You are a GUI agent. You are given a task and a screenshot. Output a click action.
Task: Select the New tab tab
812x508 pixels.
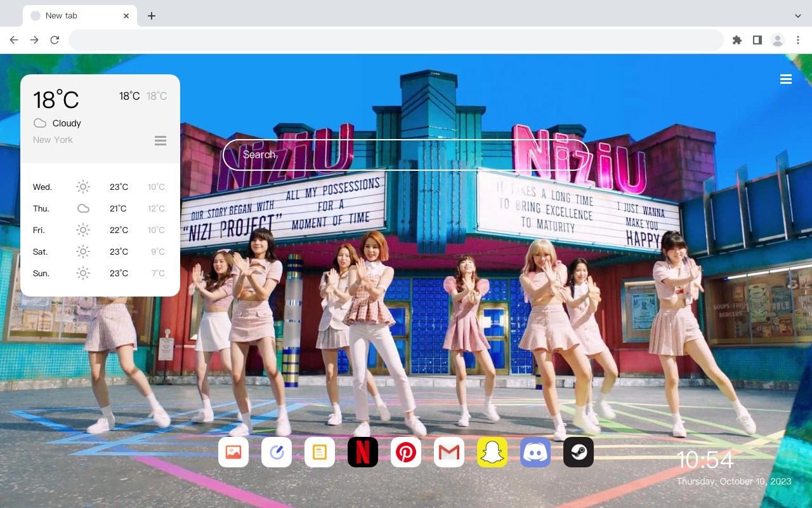click(x=80, y=16)
